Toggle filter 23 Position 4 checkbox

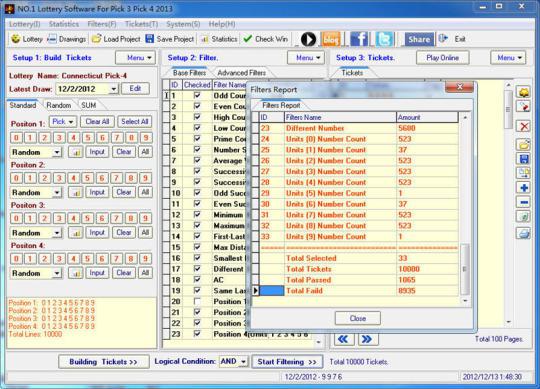(x=197, y=334)
